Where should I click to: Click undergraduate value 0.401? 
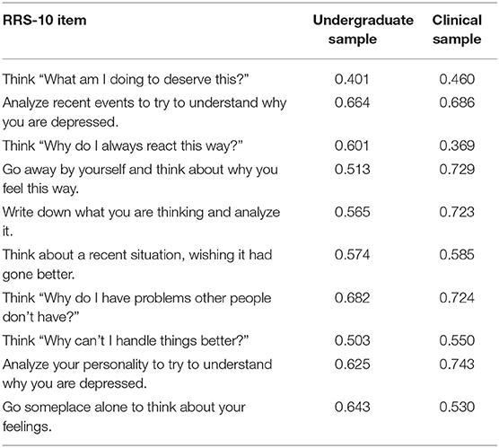point(352,79)
